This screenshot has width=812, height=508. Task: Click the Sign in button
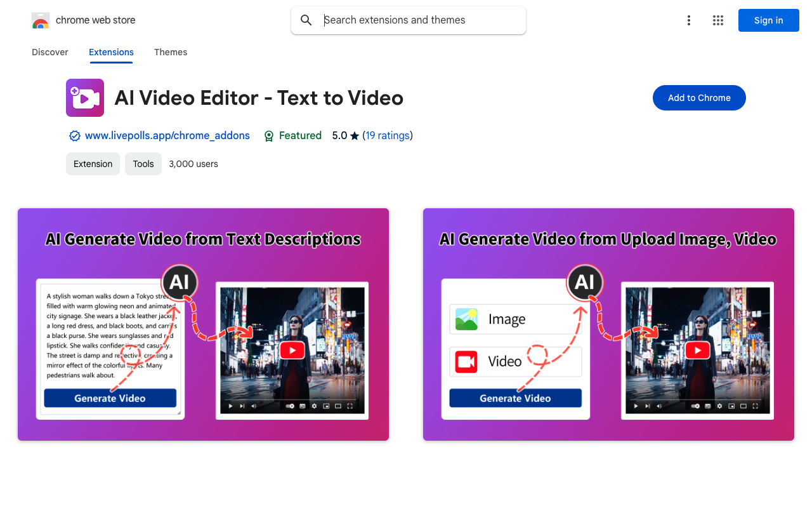pyautogui.click(x=768, y=20)
